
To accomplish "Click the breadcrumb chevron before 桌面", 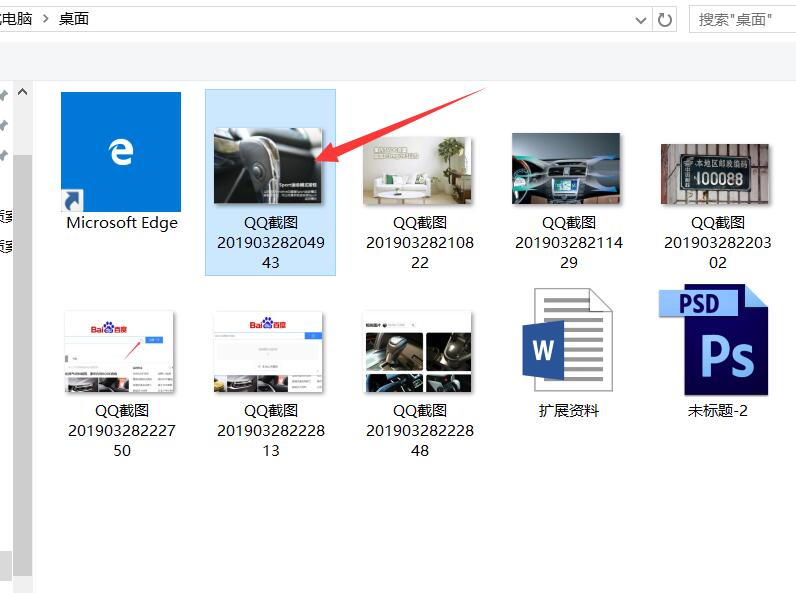I will (x=44, y=19).
